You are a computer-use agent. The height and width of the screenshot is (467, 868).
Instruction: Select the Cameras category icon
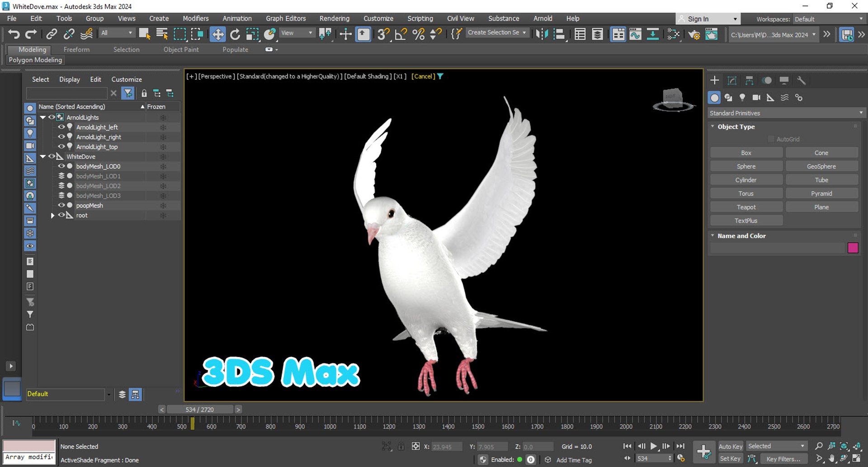click(756, 98)
